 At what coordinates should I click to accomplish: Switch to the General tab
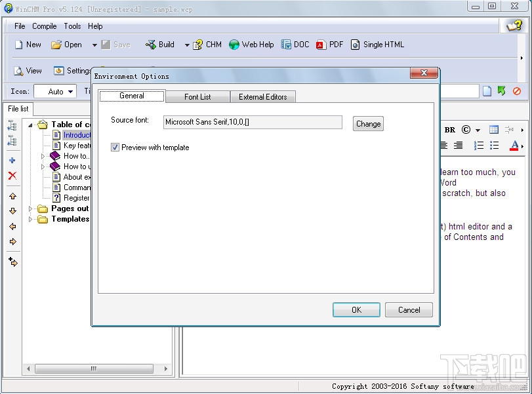pos(132,96)
